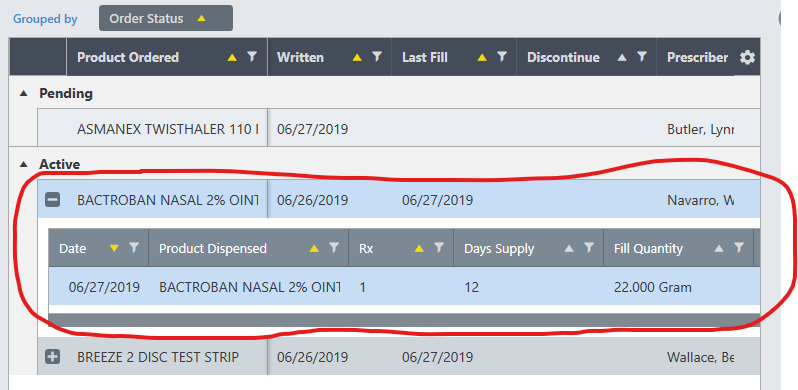Click the Product Dispensed column header

click(x=249, y=248)
